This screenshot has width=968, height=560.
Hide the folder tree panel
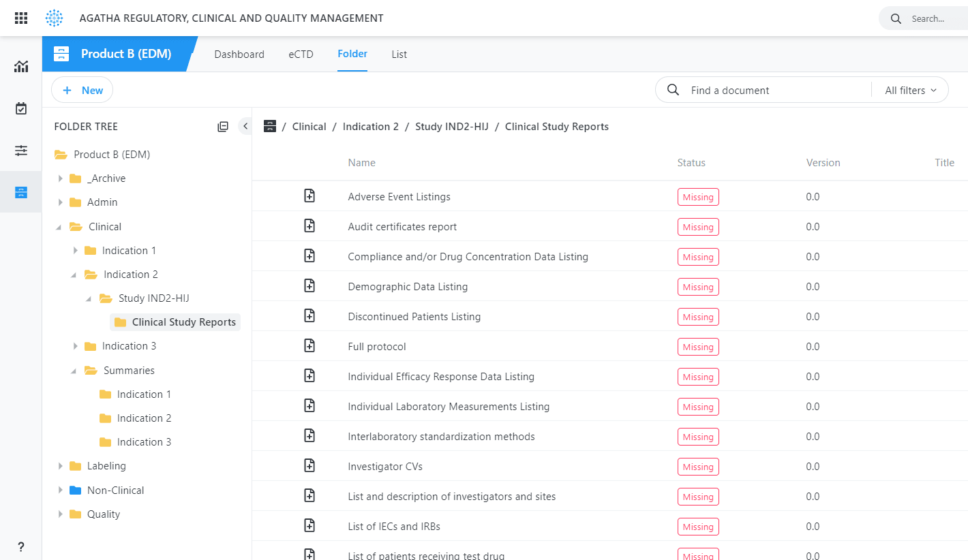pos(245,126)
